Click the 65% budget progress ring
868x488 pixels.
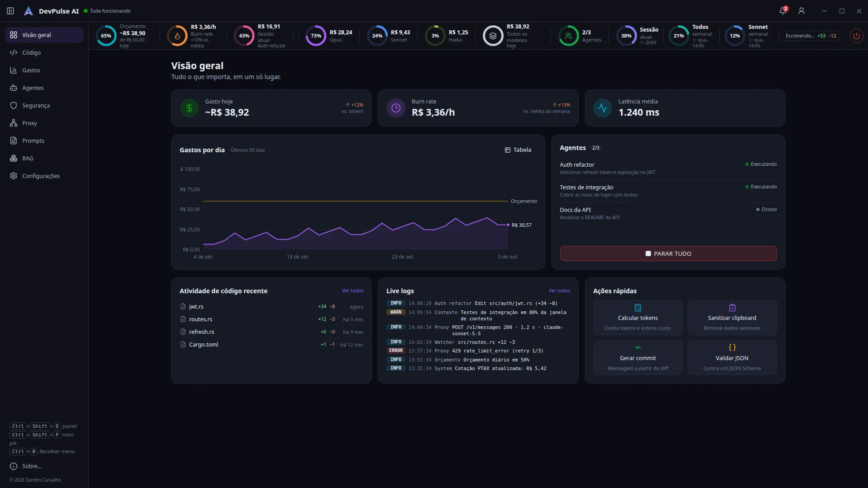(x=106, y=36)
